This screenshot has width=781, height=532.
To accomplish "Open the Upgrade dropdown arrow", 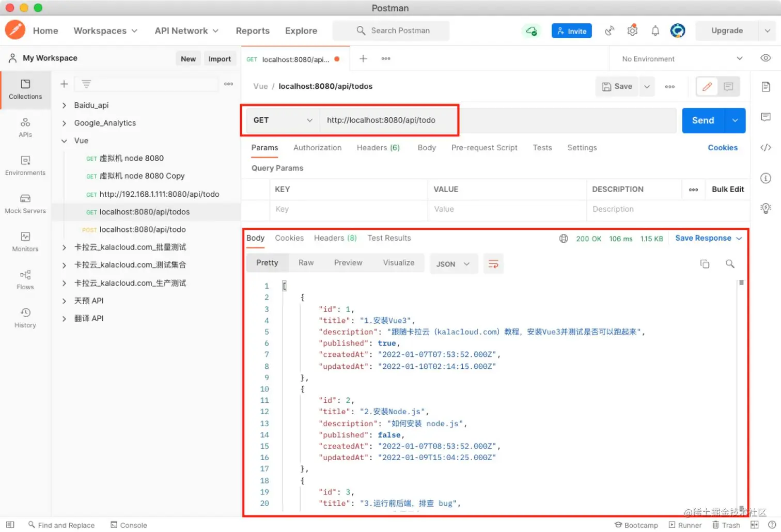I will [767, 30].
